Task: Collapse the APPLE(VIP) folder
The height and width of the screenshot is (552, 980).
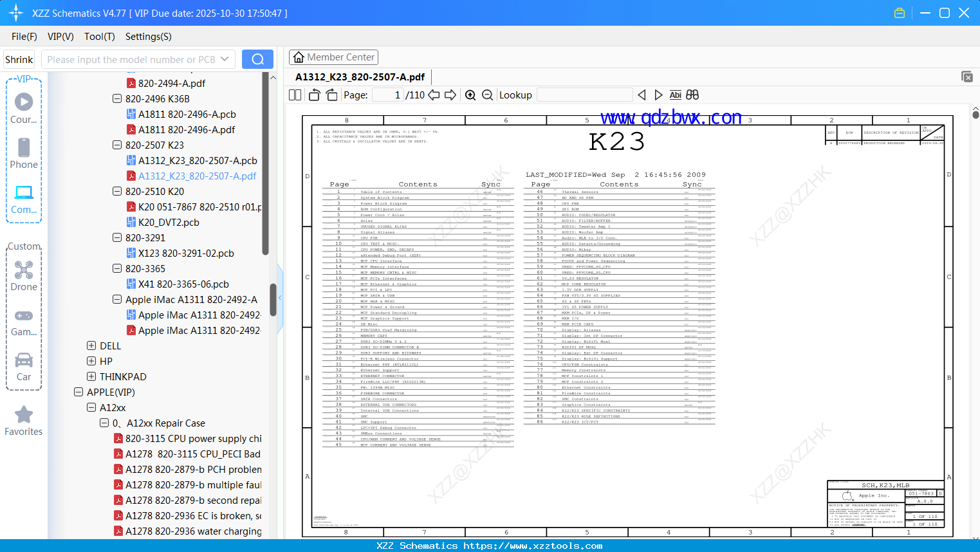Action: click(79, 392)
